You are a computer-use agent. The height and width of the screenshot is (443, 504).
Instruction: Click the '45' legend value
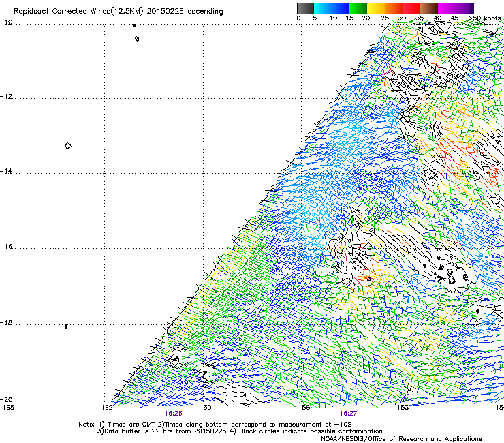coord(454,18)
